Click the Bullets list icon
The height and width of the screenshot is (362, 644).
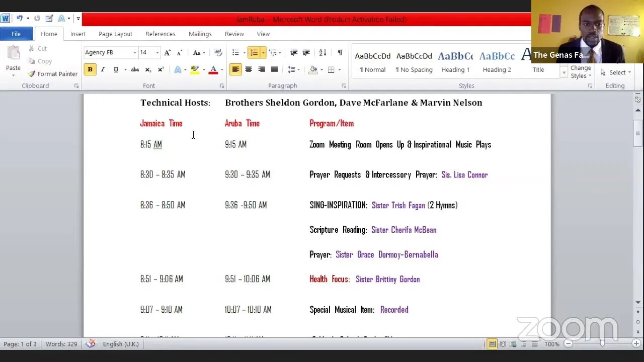pos(235,52)
